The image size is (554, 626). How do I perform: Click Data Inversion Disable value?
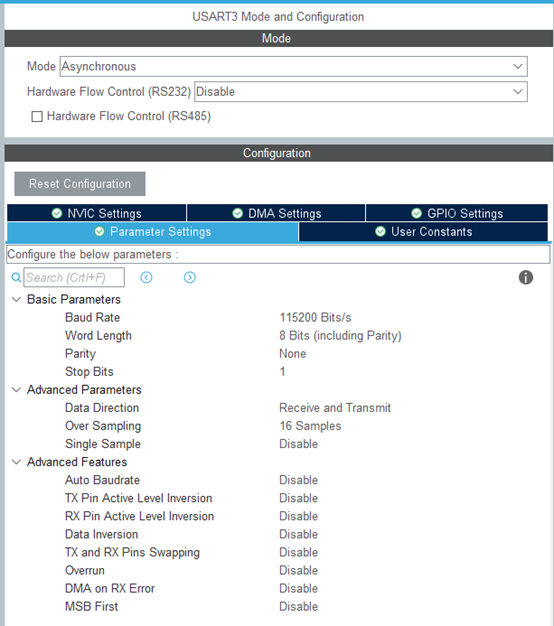coord(298,534)
